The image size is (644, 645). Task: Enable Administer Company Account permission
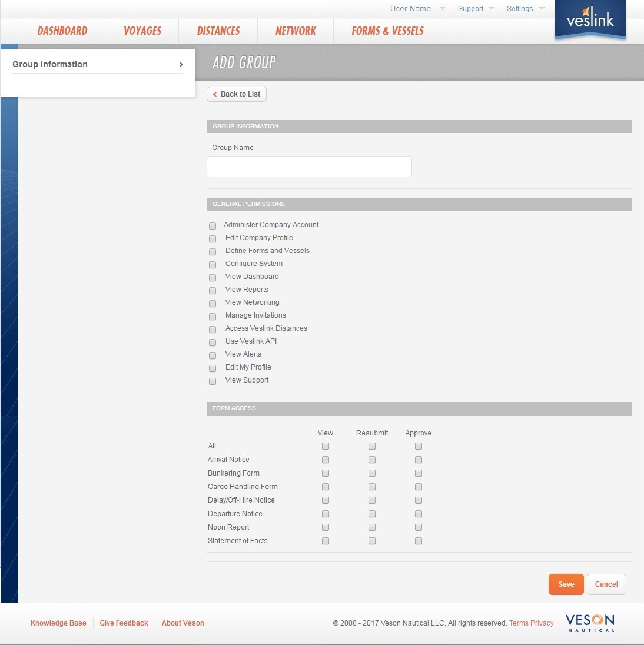tap(212, 225)
